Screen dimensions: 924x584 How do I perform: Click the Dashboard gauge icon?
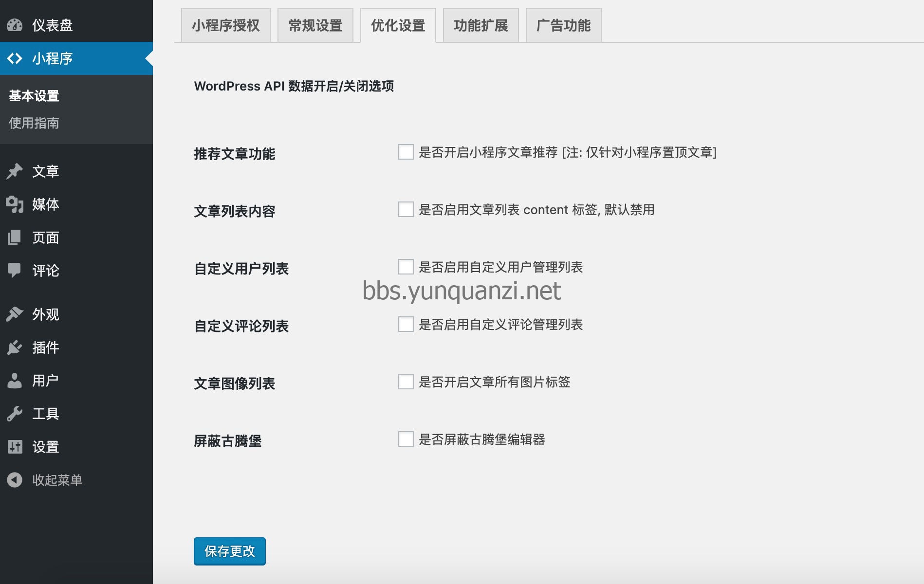[x=15, y=25]
